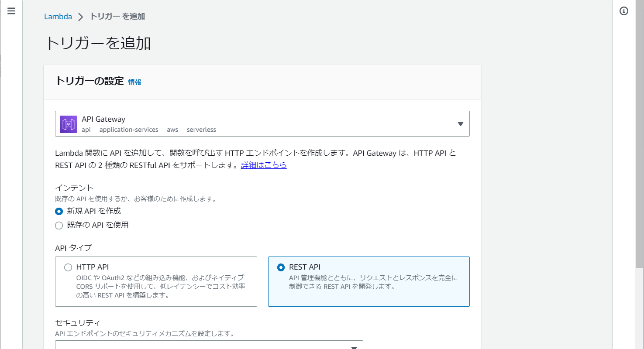Click the セキュリティ dropdown arrow
The width and height of the screenshot is (644, 349).
(354, 347)
